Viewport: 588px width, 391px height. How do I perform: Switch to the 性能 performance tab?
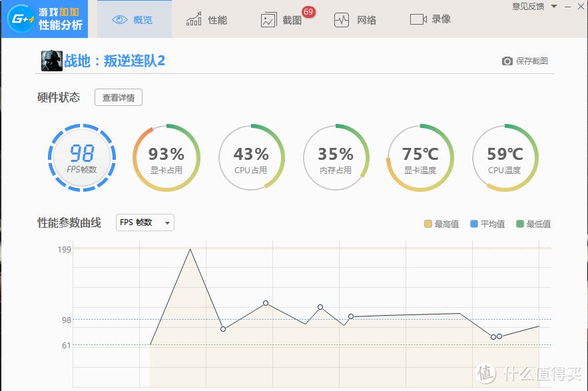click(x=206, y=19)
